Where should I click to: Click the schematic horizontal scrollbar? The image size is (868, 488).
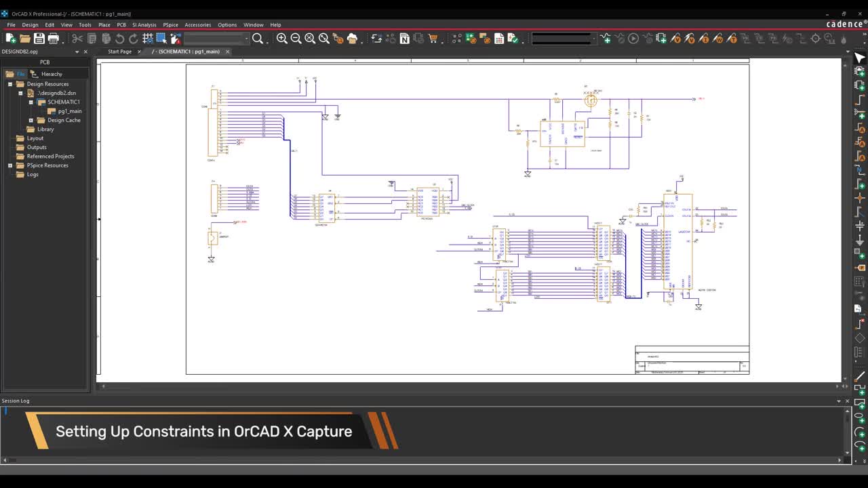click(x=471, y=386)
